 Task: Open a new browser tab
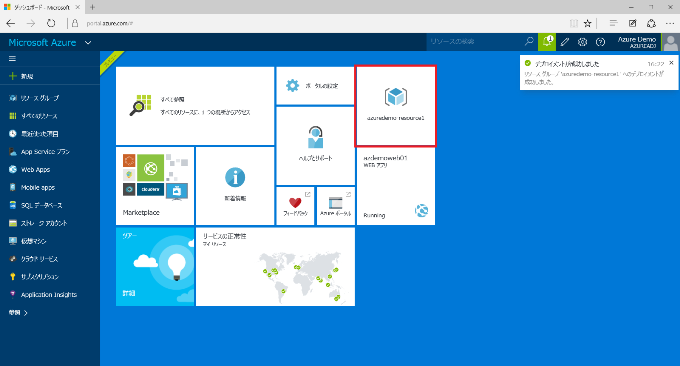(x=92, y=7)
